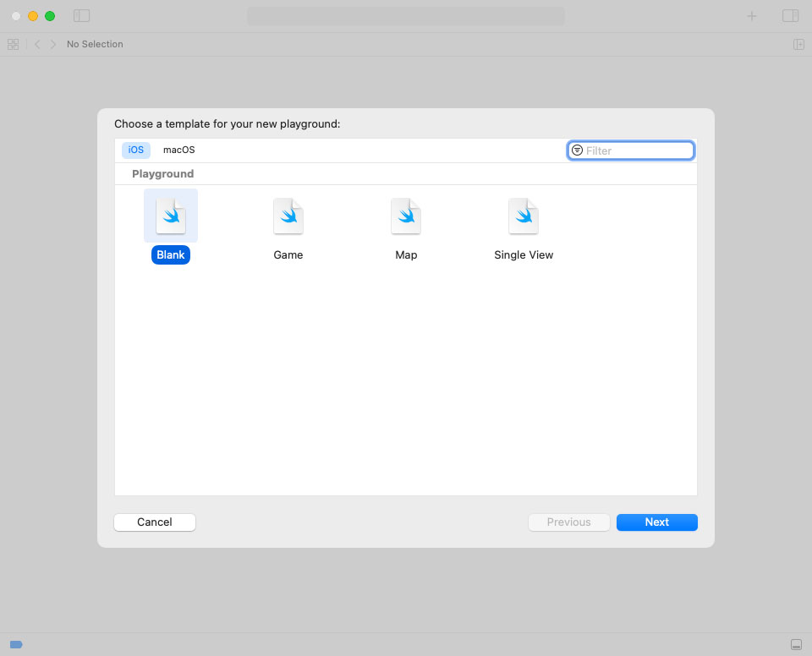Select the Map playground template icon

tap(406, 216)
